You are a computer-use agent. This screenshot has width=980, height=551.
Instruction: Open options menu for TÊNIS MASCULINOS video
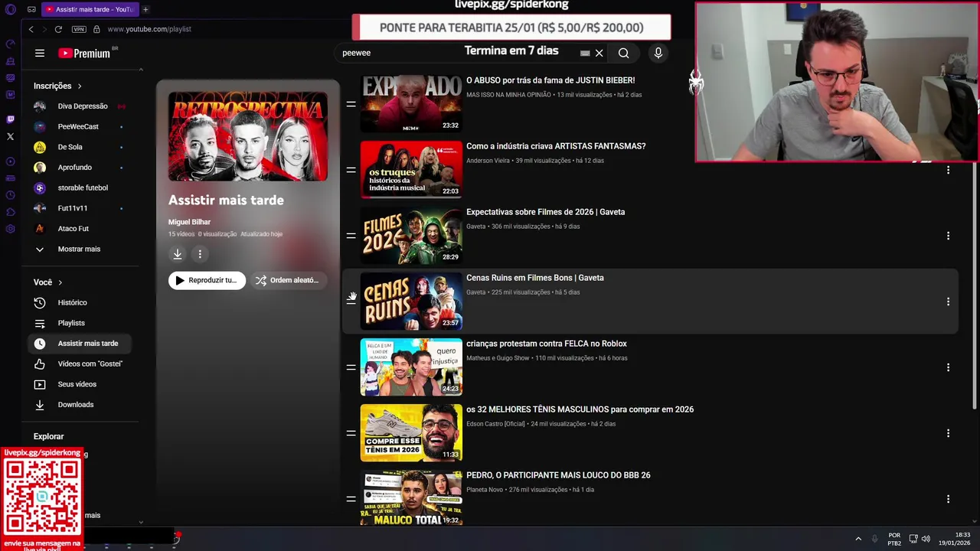coord(948,433)
